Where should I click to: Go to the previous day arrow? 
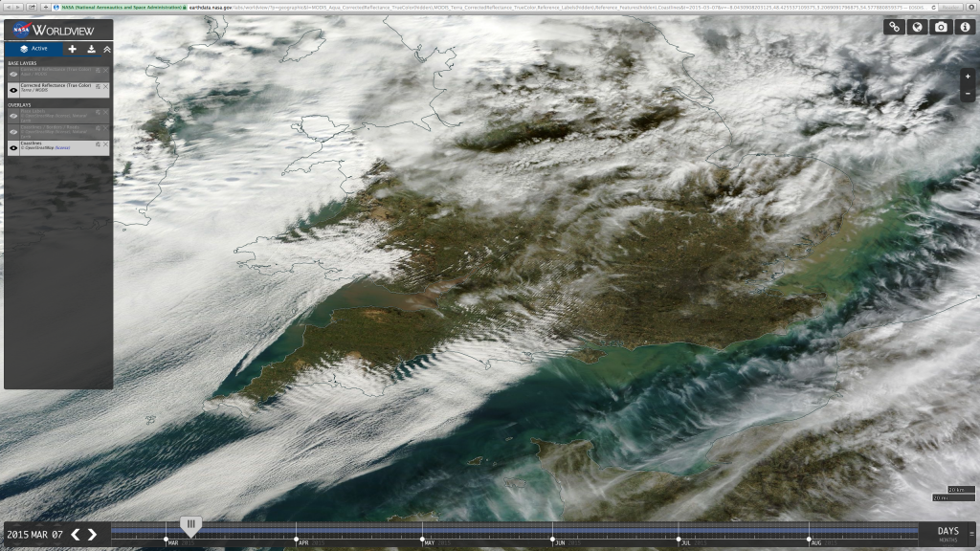click(76, 534)
